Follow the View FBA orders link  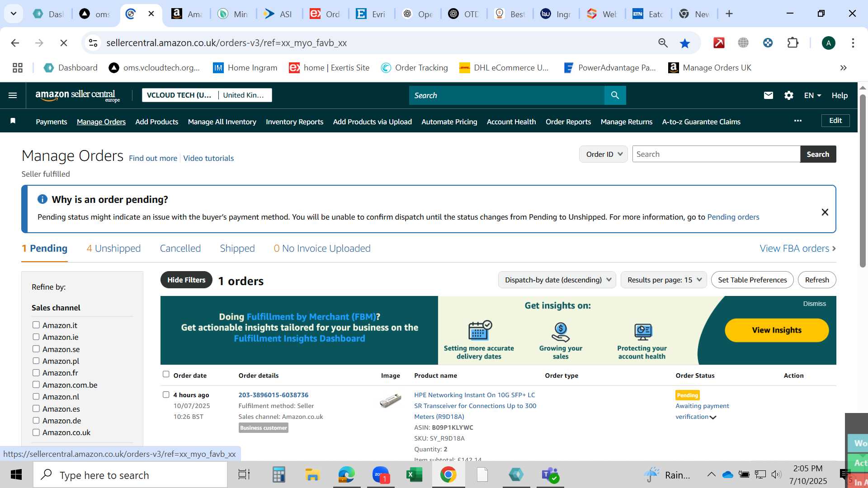[x=798, y=248]
